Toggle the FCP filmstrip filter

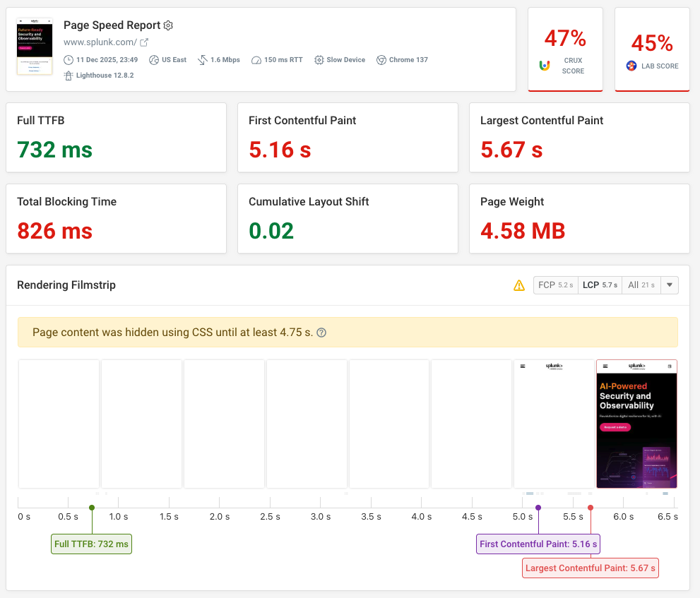[555, 285]
